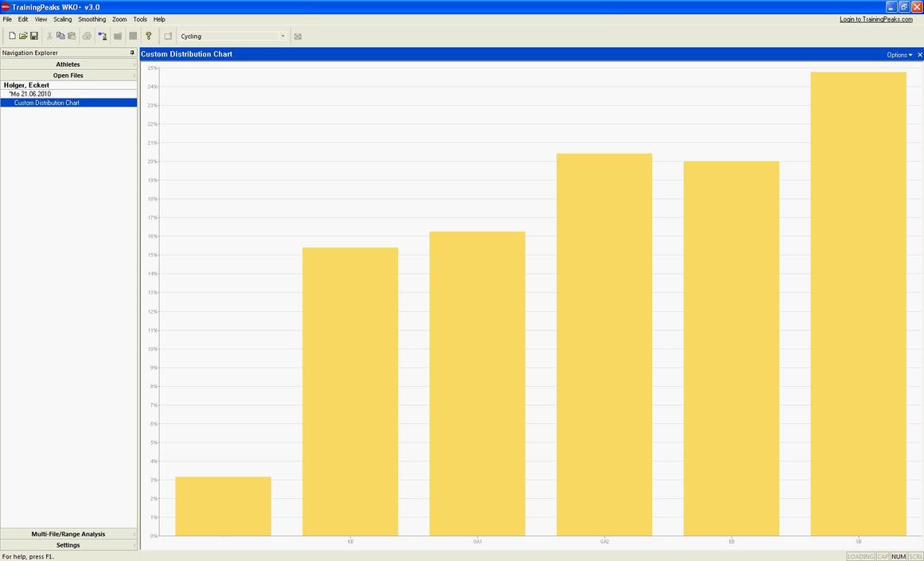Pin the Navigation Explorer panel
The width and height of the screenshot is (924, 561).
click(x=132, y=53)
